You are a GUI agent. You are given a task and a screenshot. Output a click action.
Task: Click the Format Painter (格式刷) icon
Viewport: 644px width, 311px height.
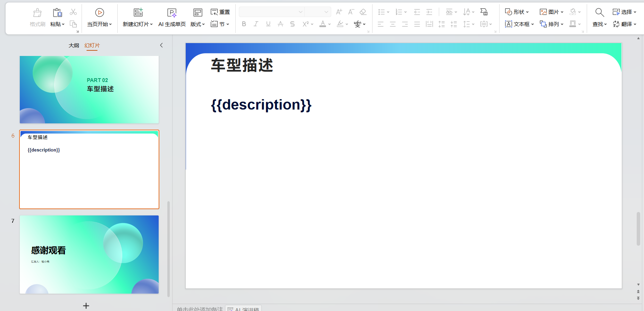[x=37, y=13]
